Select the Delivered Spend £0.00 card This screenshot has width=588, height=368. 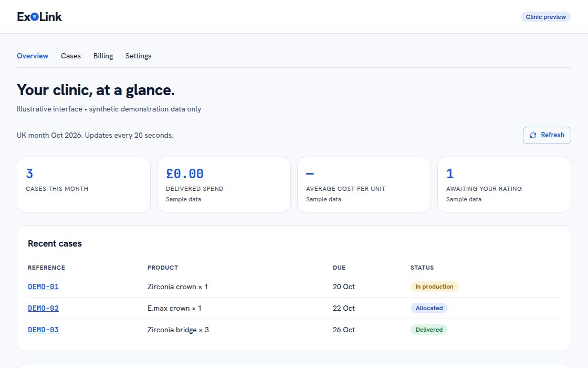pyautogui.click(x=224, y=185)
